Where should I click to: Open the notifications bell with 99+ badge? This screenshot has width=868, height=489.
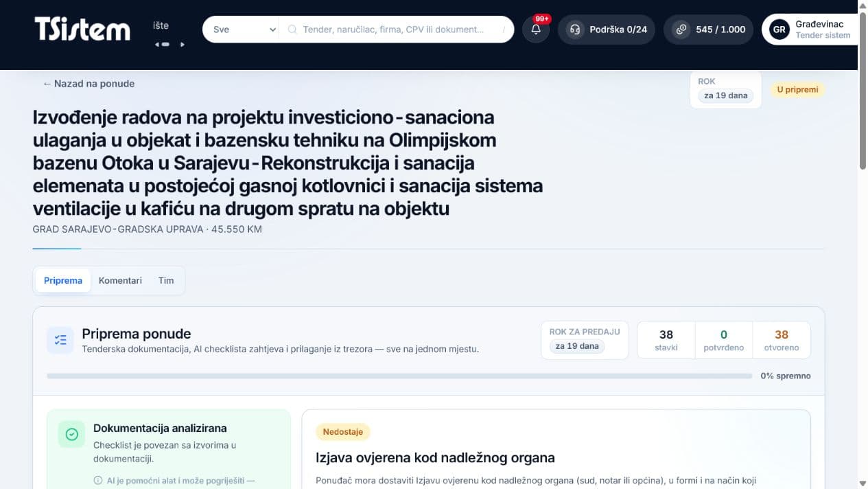click(536, 30)
